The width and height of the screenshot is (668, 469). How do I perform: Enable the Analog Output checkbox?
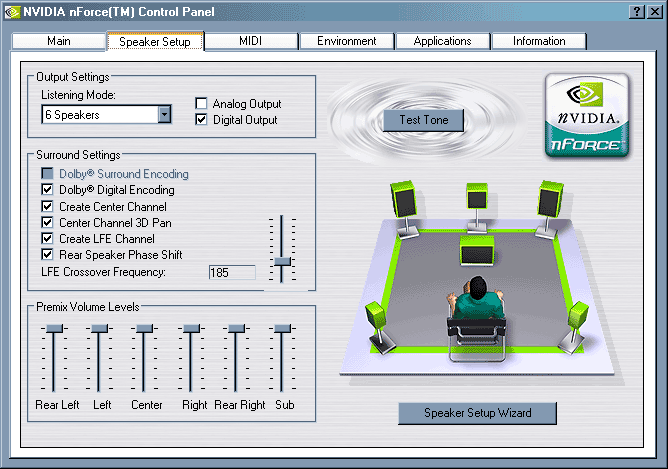click(x=201, y=104)
